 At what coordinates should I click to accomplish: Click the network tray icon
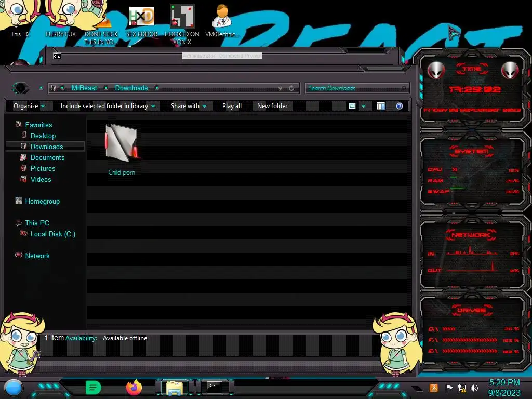(461, 388)
